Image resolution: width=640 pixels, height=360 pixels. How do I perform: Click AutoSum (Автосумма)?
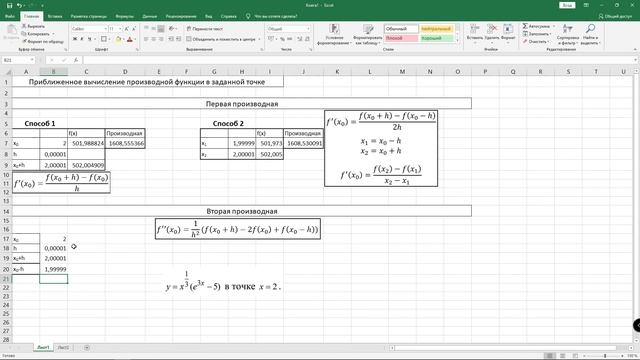(x=536, y=26)
